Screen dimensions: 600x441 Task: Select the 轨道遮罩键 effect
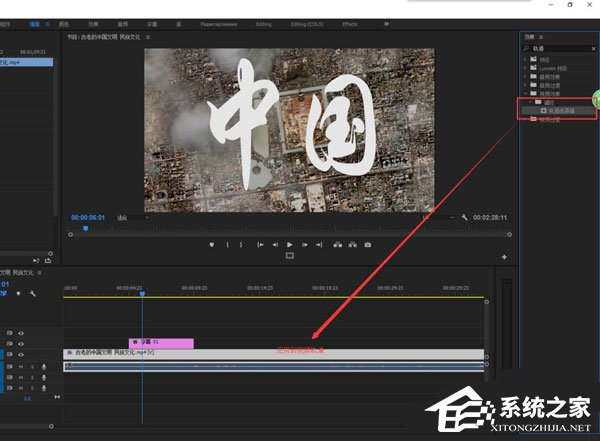[x=558, y=111]
